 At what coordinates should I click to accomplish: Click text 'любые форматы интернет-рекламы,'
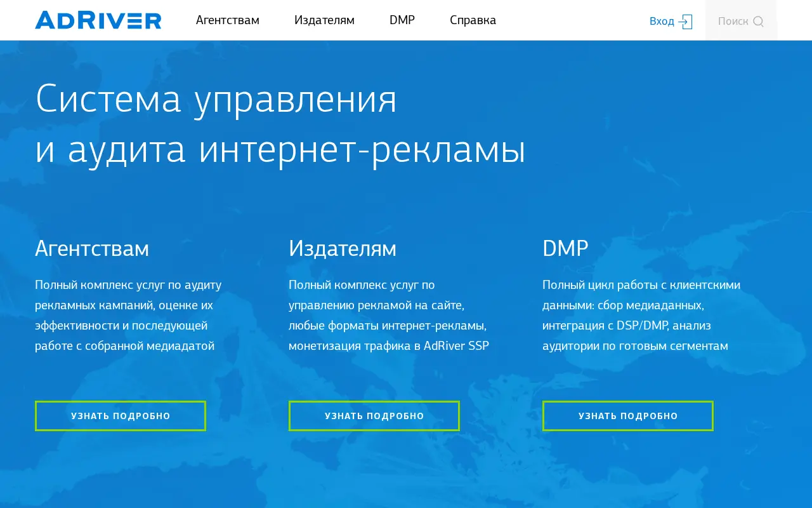click(x=388, y=326)
